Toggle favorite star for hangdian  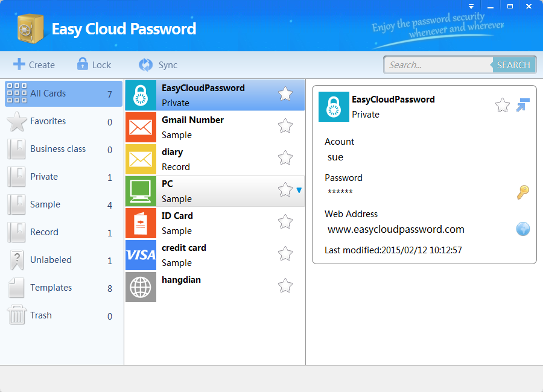tap(285, 285)
